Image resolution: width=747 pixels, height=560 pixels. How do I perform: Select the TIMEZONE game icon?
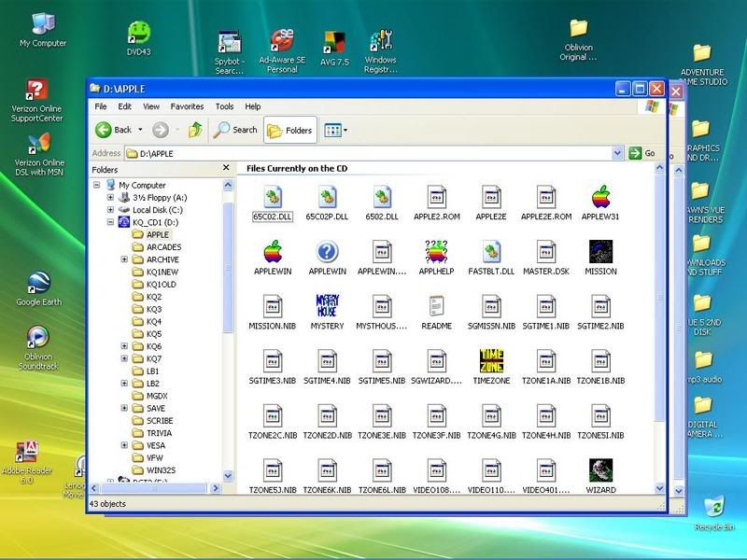491,360
